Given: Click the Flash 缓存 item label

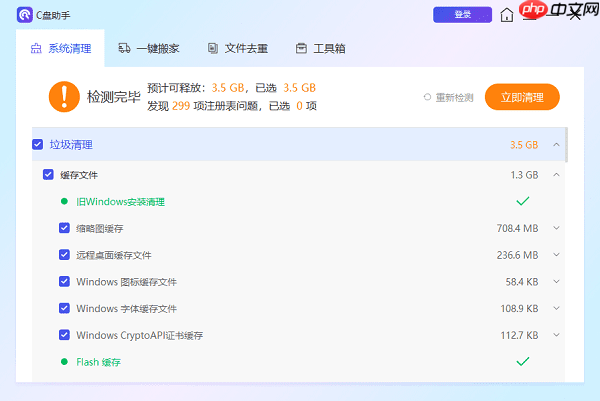Looking at the screenshot, I should [x=98, y=362].
